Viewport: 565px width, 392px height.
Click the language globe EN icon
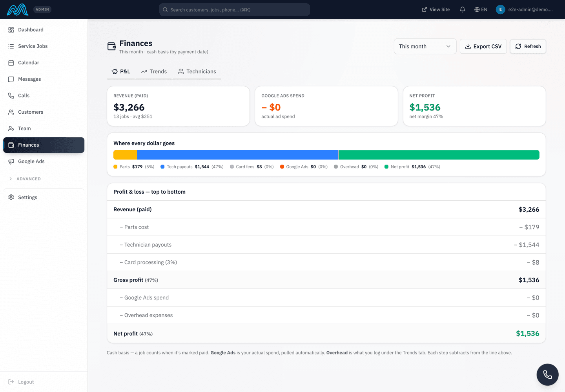[x=481, y=9]
